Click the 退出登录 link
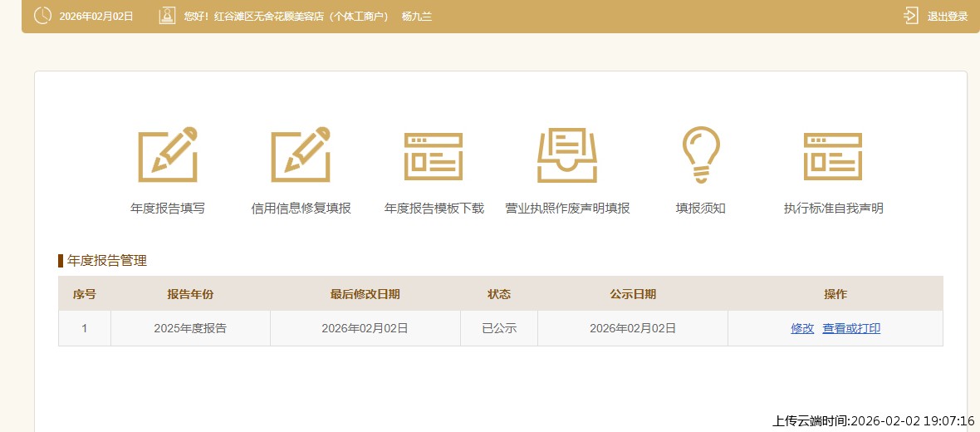This screenshot has width=980, height=432. pos(948,17)
